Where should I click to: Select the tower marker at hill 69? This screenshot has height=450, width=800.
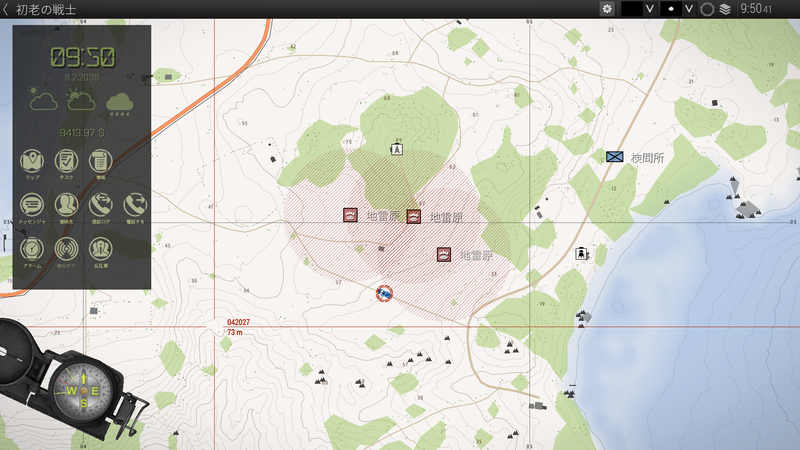pyautogui.click(x=397, y=149)
